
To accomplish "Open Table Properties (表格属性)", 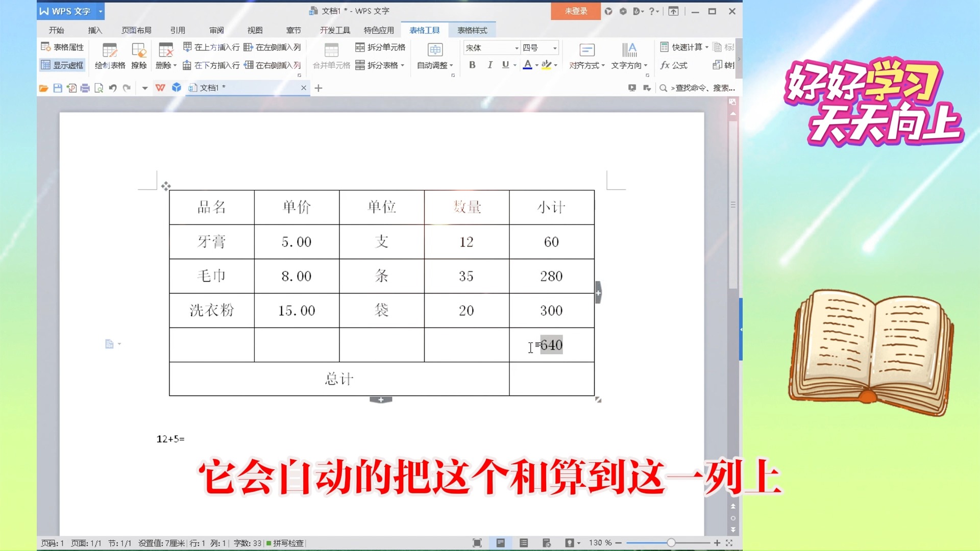I will (62, 47).
